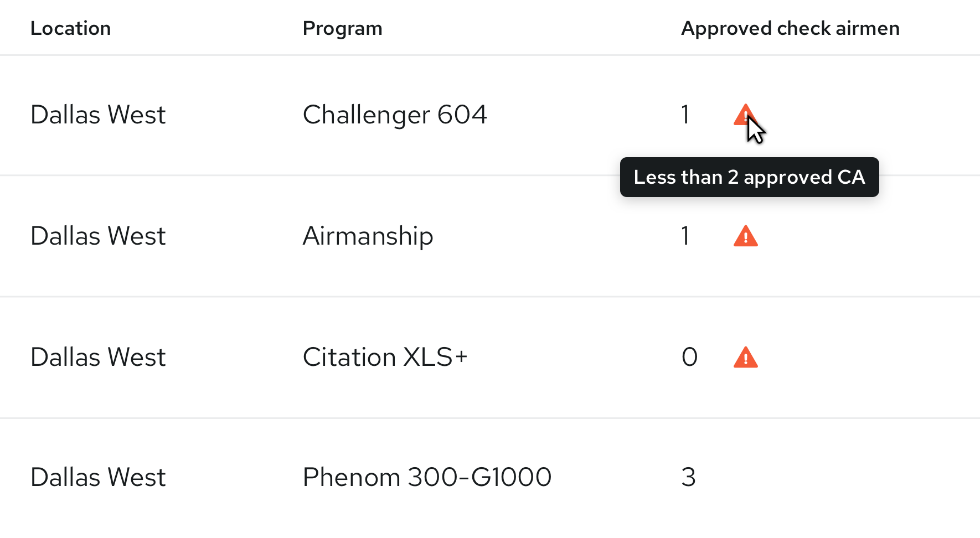Click the Approved check airmen column header

(790, 28)
